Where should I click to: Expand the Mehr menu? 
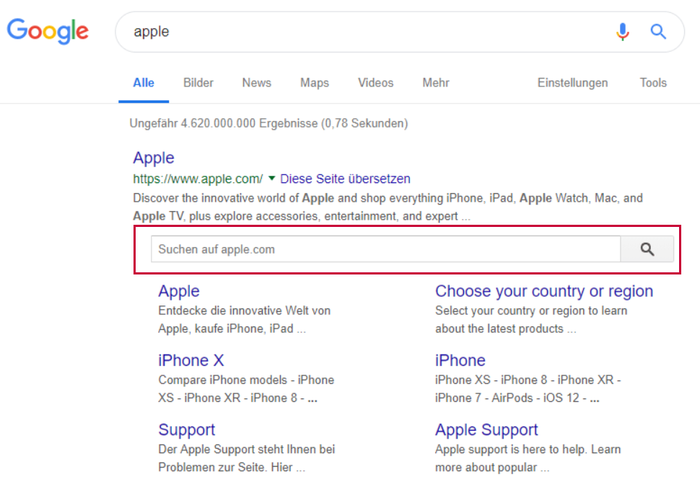pos(436,83)
